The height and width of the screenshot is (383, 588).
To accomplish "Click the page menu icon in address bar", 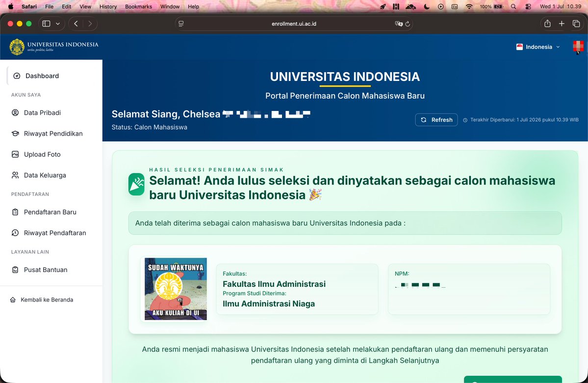I will 181,24.
